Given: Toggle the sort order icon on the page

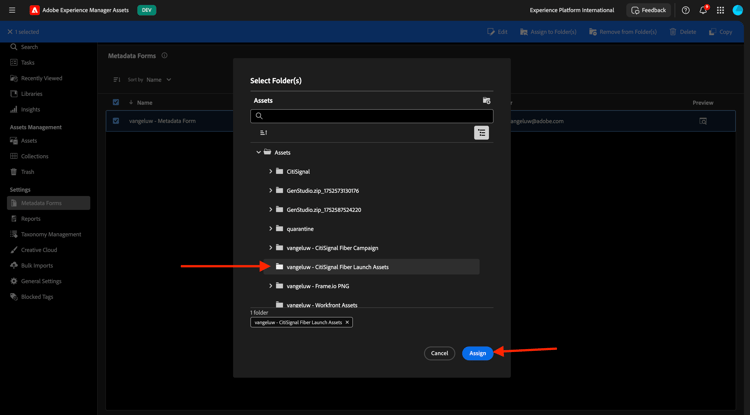Looking at the screenshot, I should [117, 80].
